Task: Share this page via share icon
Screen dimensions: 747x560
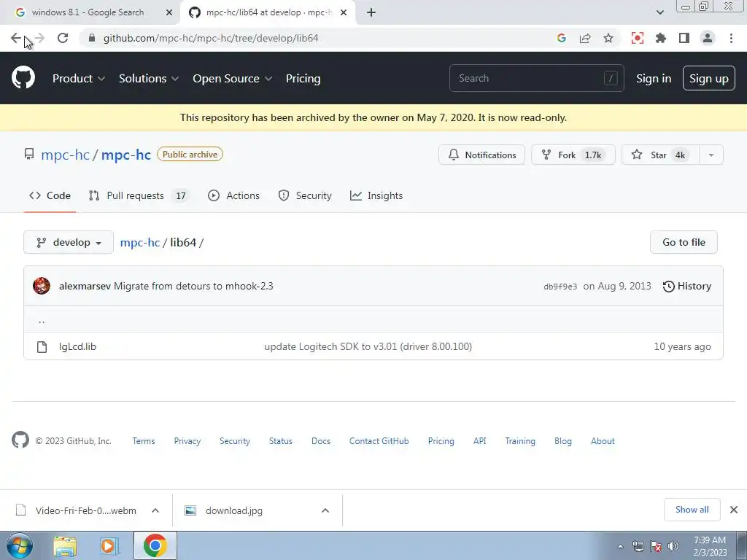Action: 585,38
